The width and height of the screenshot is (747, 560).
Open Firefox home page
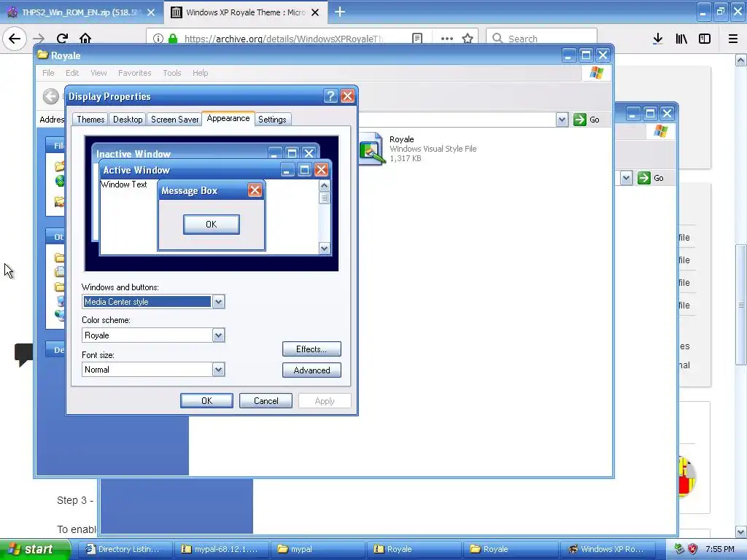pos(85,39)
